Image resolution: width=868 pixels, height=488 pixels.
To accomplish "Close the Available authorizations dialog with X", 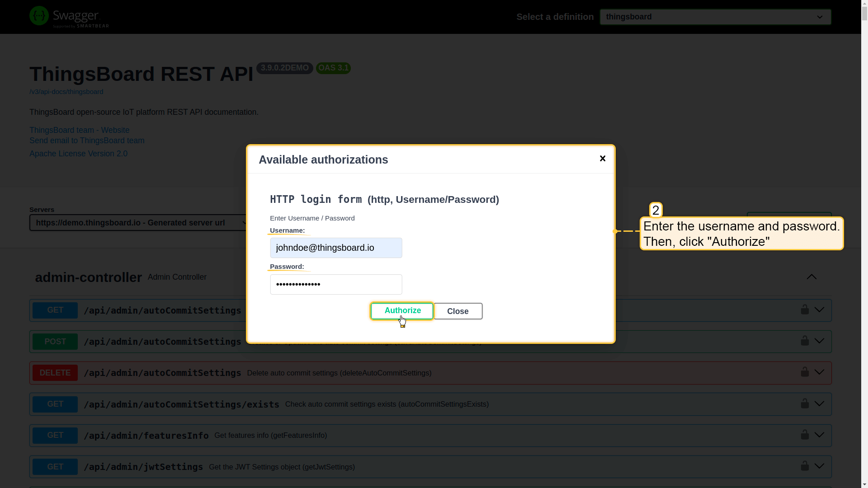I will click(x=602, y=159).
